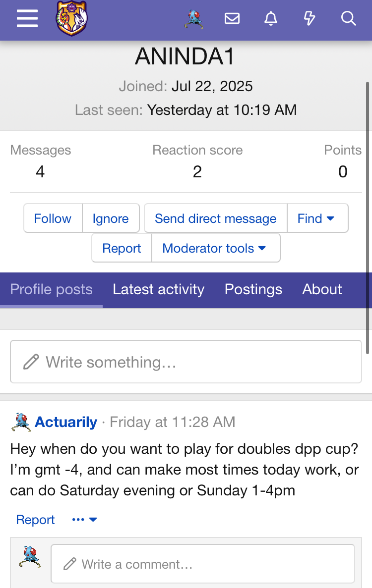Viewport: 372px width, 588px height.
Task: Open the alerts bell icon
Action: tap(271, 18)
